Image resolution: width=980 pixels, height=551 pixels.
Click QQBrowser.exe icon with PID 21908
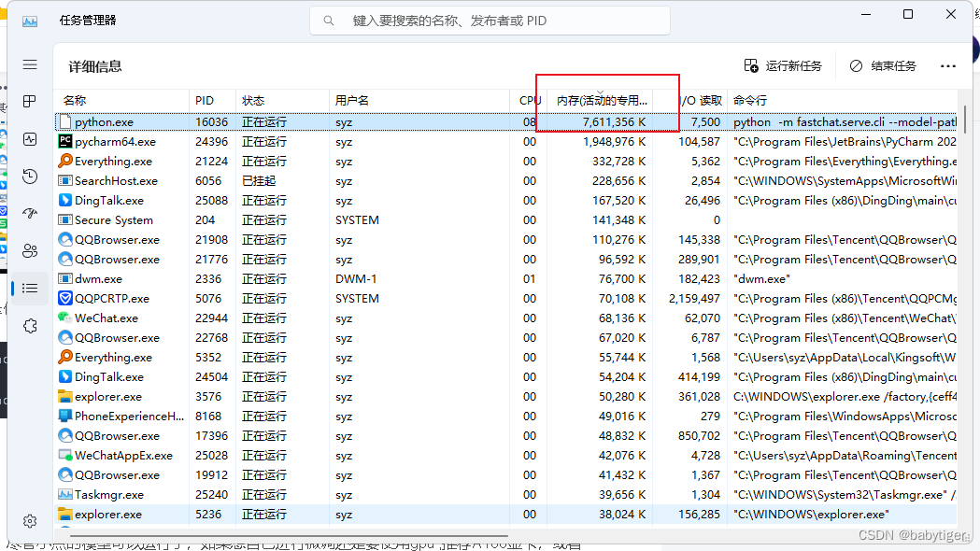point(65,239)
